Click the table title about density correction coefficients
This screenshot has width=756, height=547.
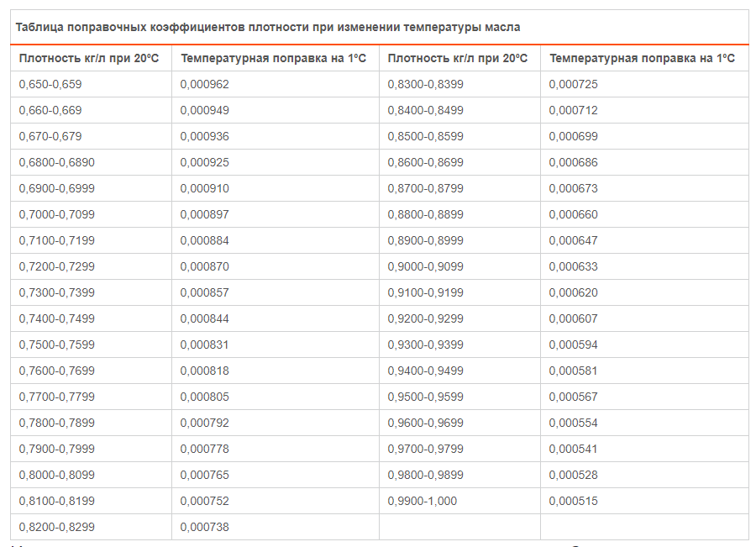(x=268, y=27)
